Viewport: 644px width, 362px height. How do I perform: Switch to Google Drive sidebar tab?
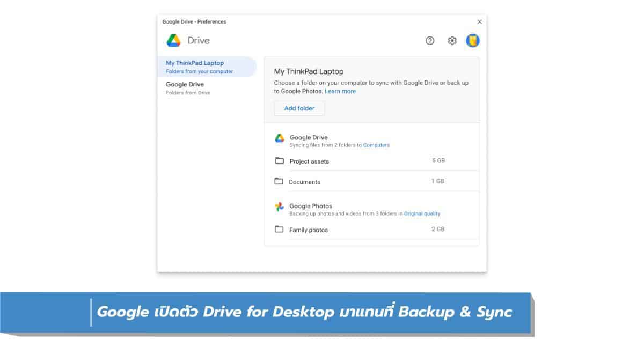click(207, 88)
